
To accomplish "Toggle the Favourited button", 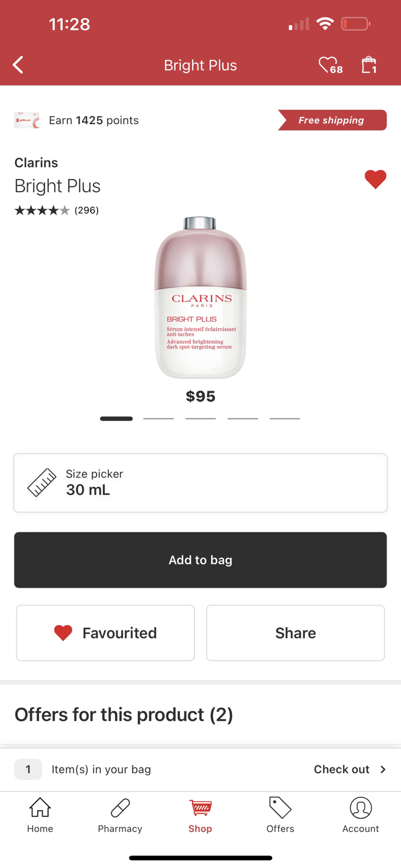I will coord(105,632).
